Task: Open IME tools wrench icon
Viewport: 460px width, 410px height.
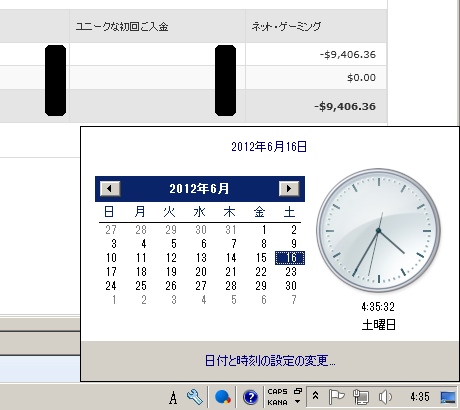Action: point(195,397)
